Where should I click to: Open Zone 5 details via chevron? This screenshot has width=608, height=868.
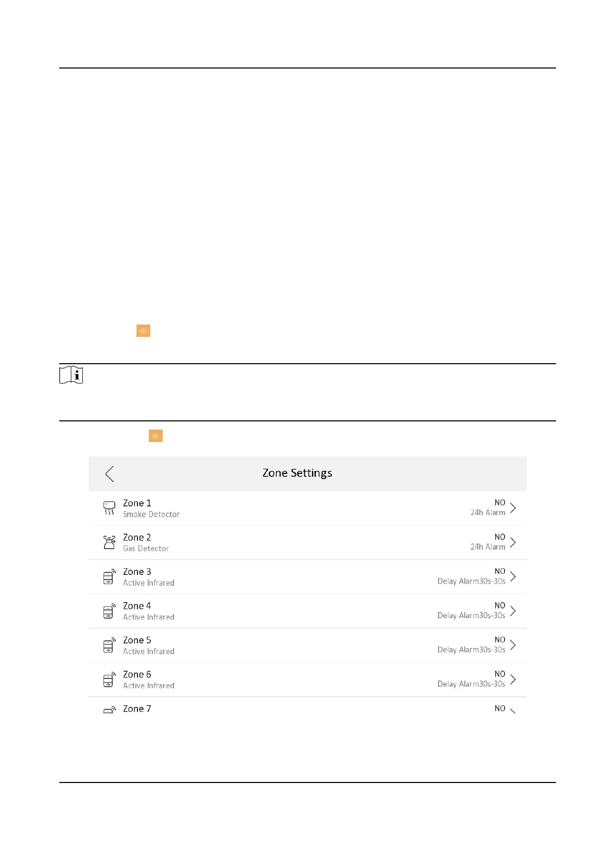[x=513, y=645]
